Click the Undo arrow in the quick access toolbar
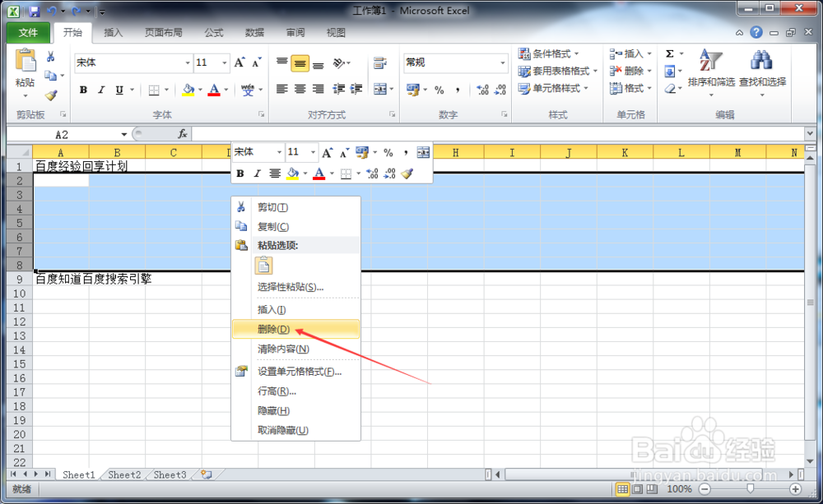823x504 pixels. [x=52, y=11]
